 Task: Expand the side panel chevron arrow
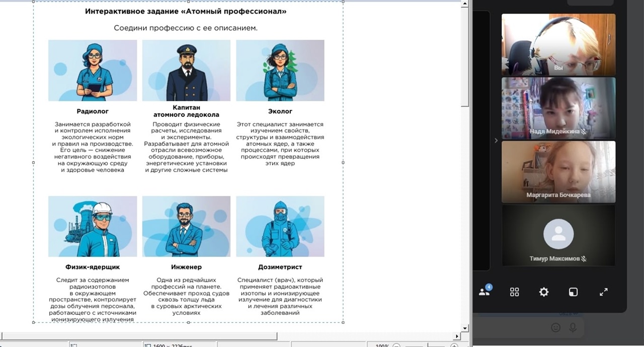496,141
